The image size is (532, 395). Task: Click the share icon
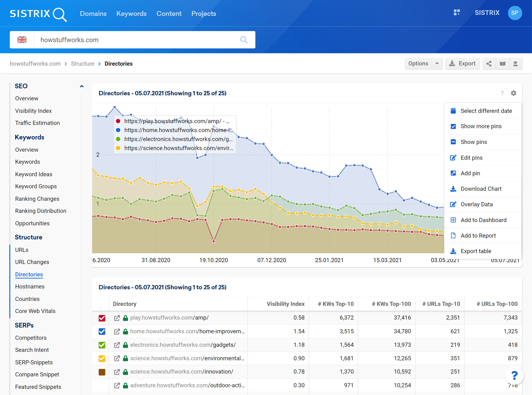point(489,64)
